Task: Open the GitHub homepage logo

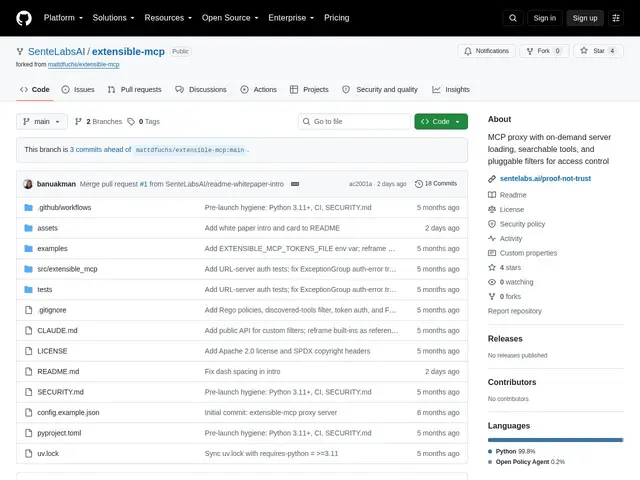Action: 24,18
